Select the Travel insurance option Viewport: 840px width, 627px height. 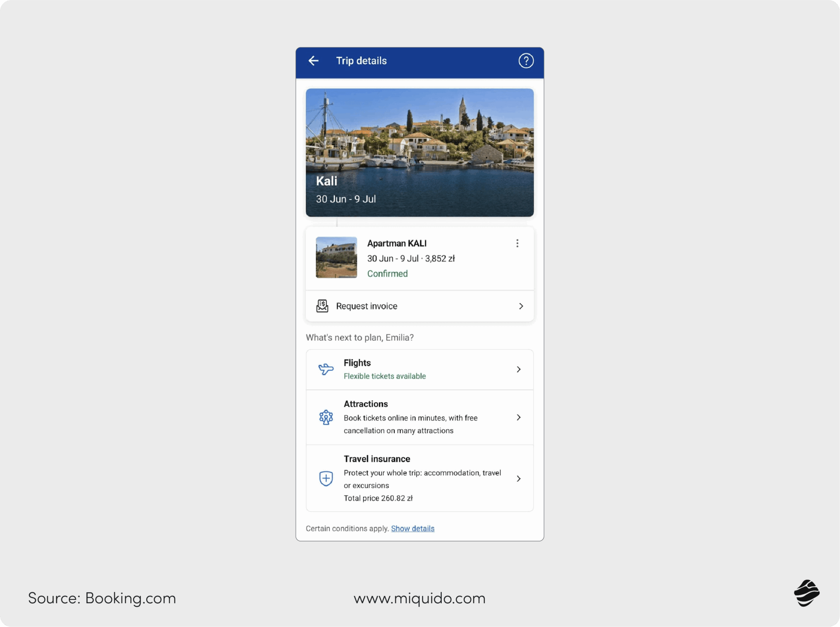[377, 459]
